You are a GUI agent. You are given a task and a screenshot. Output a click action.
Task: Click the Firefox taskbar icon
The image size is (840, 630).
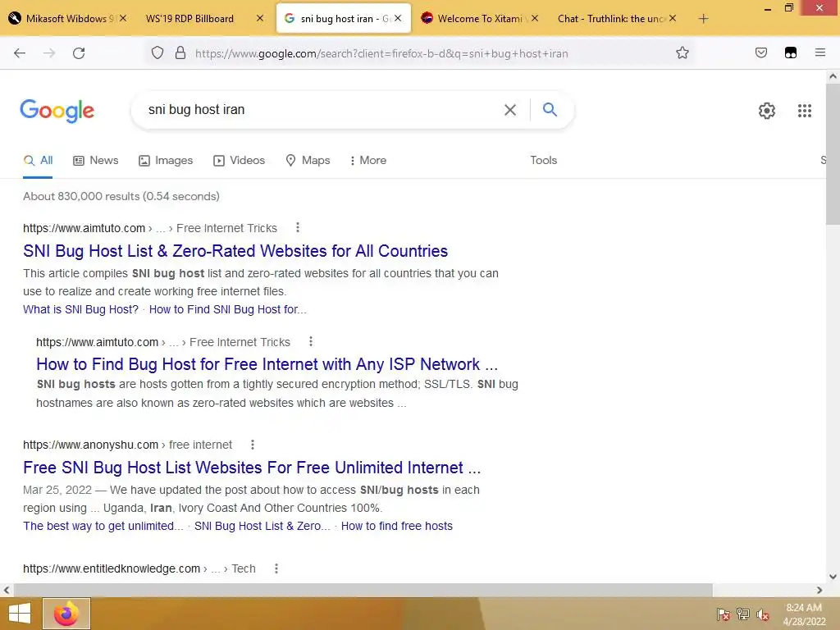click(x=66, y=614)
